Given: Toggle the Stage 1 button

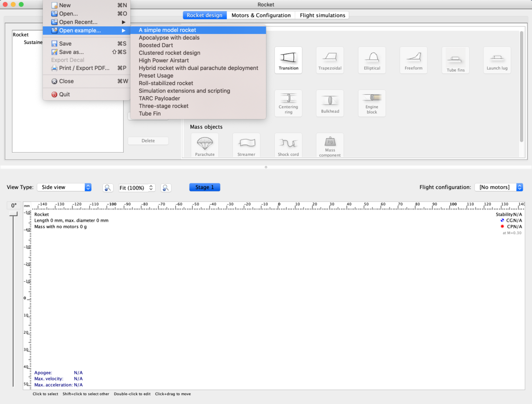Looking at the screenshot, I should point(204,187).
